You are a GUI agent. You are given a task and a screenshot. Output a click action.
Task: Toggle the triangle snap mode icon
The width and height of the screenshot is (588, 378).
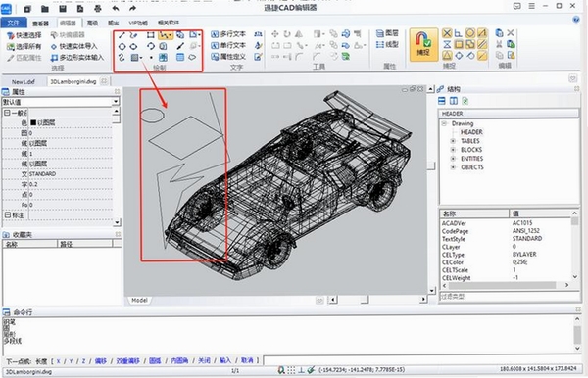click(x=447, y=56)
